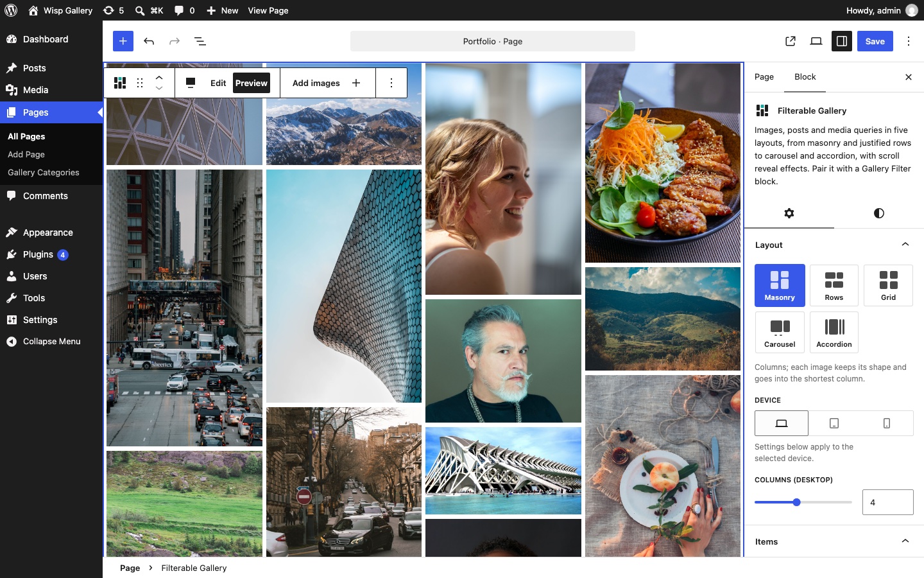
Task: Move the block down
Action: point(159,89)
